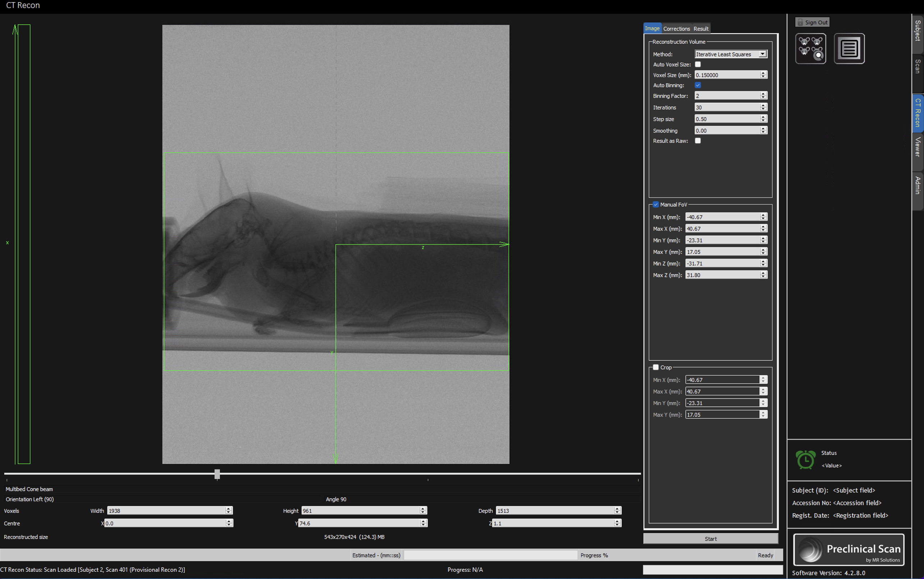Toggle the Manual FoV checkbox

(x=656, y=204)
